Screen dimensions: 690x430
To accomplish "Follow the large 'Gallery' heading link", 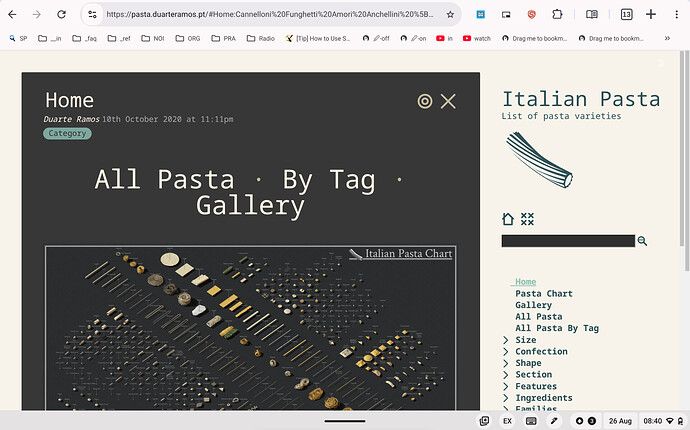I will click(250, 206).
